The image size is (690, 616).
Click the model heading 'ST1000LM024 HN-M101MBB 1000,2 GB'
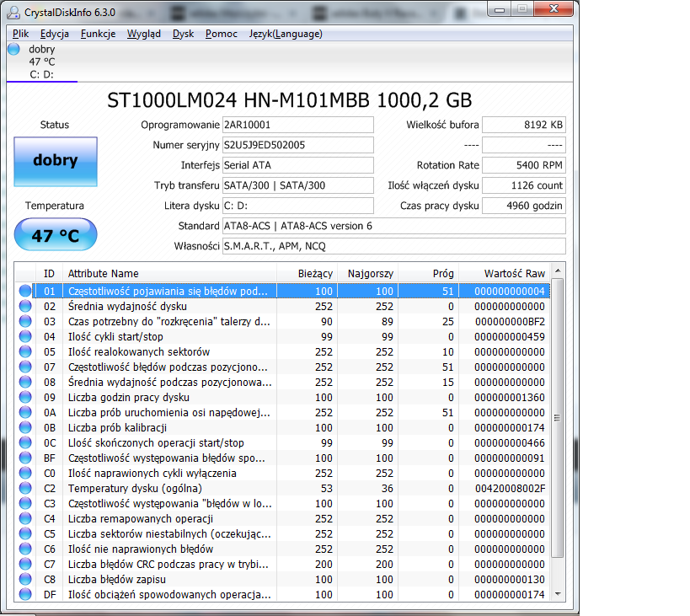pos(290,100)
